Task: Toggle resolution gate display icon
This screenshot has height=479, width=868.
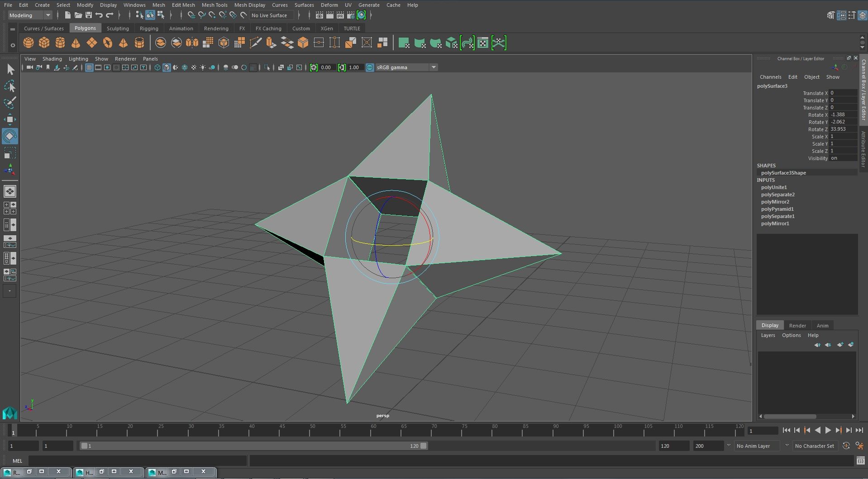Action: coord(107,67)
